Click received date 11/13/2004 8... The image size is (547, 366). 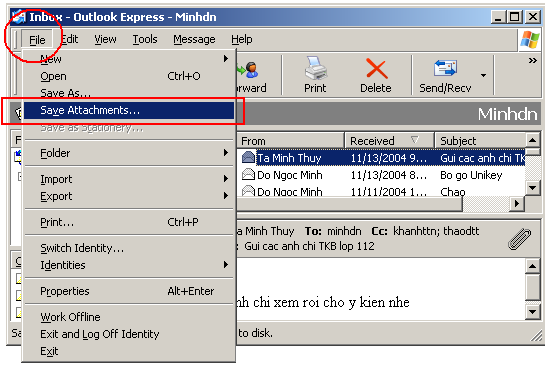click(389, 175)
